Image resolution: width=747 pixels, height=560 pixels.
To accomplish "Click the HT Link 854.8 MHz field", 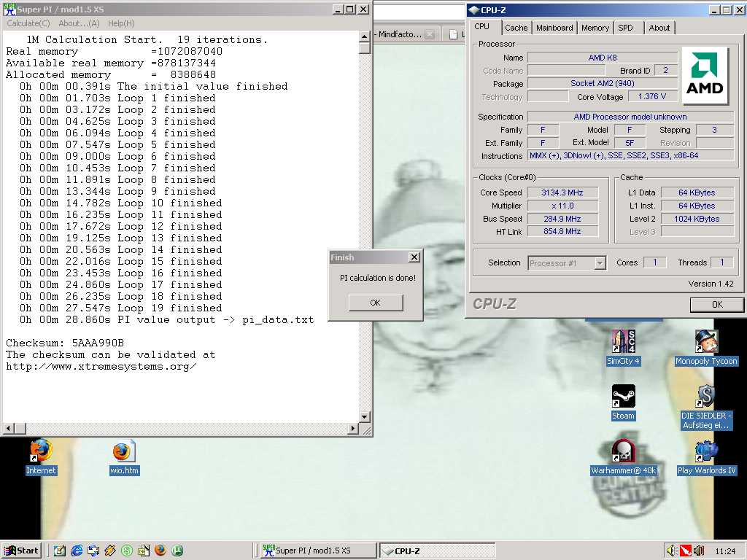I will point(562,231).
